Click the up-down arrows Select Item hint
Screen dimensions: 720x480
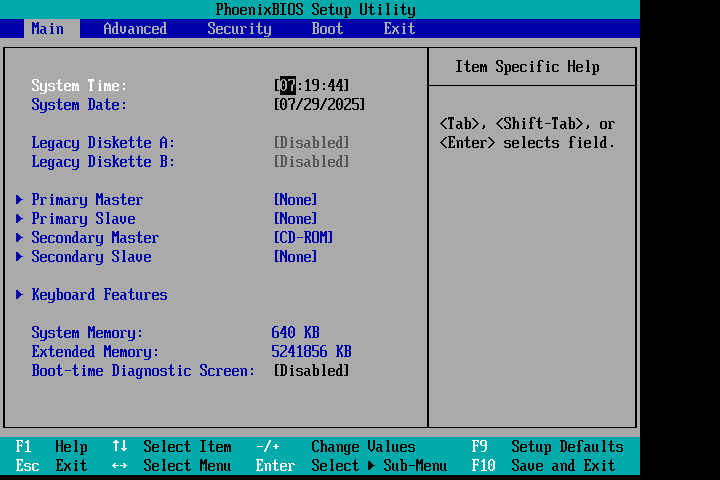172,446
